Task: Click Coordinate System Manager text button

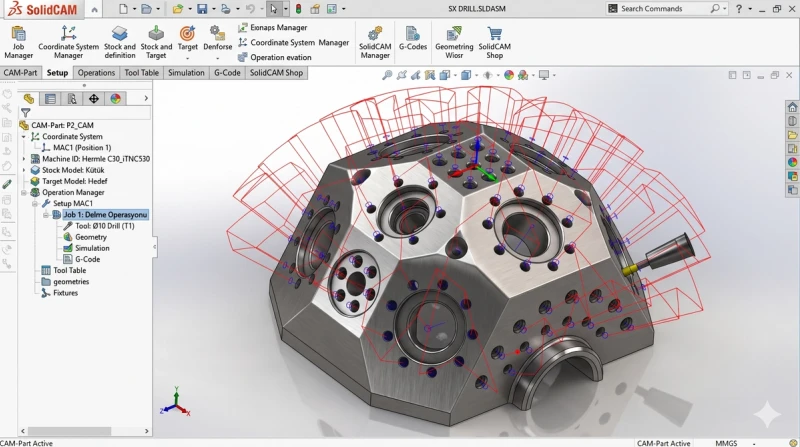Action: point(293,42)
